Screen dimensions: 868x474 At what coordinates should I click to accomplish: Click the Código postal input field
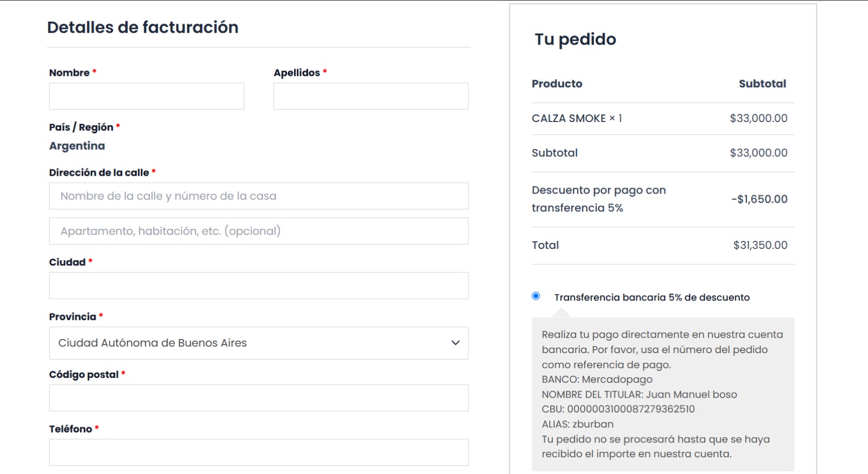click(258, 398)
